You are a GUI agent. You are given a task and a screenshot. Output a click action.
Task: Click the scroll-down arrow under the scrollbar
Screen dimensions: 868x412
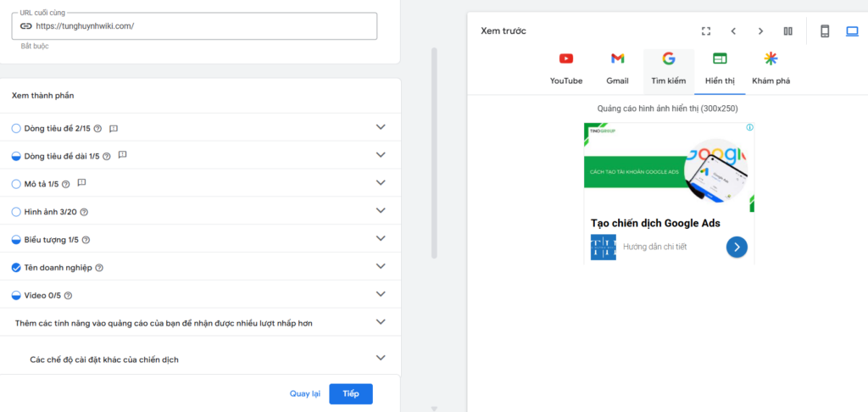pos(434,409)
